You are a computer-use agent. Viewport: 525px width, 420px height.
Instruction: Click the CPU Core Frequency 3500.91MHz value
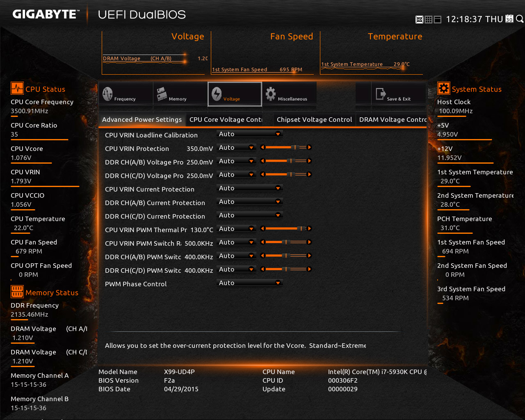point(30,111)
